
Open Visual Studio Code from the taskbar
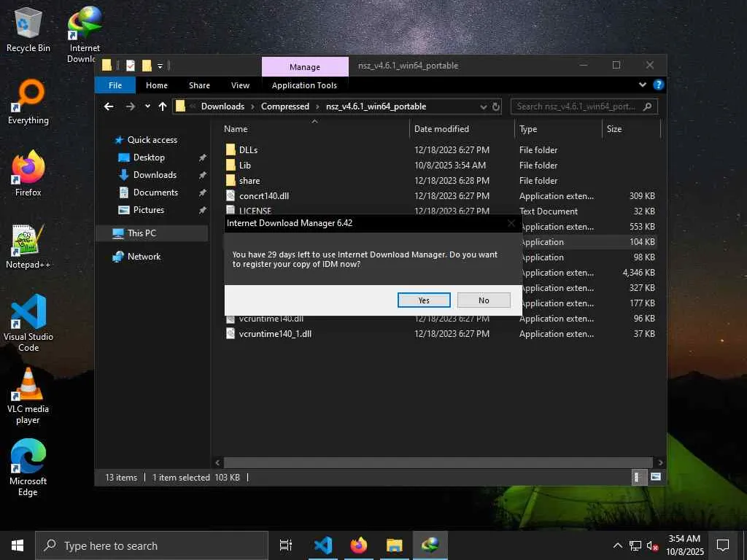[x=323, y=545]
